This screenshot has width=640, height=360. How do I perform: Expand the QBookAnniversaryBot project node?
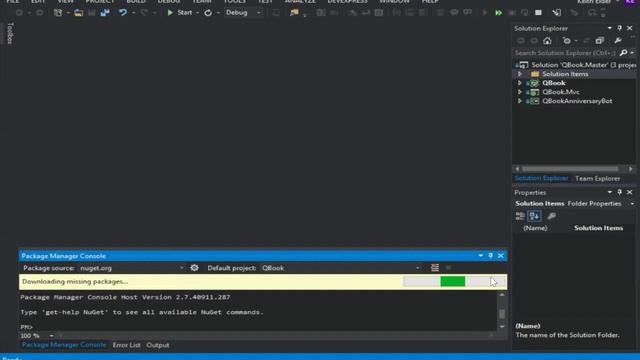520,101
